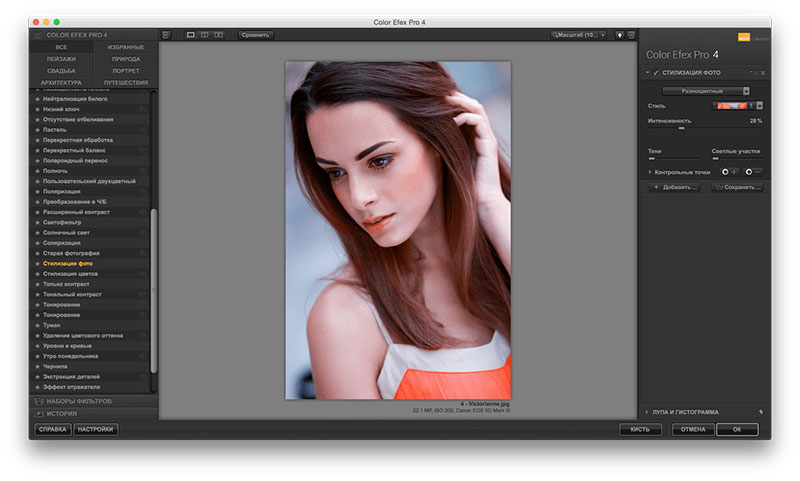Click the star beside Эффект отражателя

tap(37, 387)
